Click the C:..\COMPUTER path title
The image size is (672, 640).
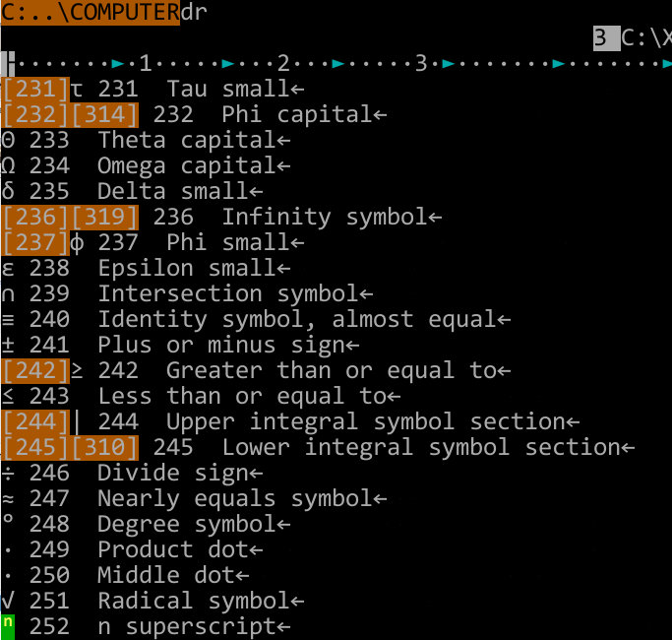tap(90, 13)
